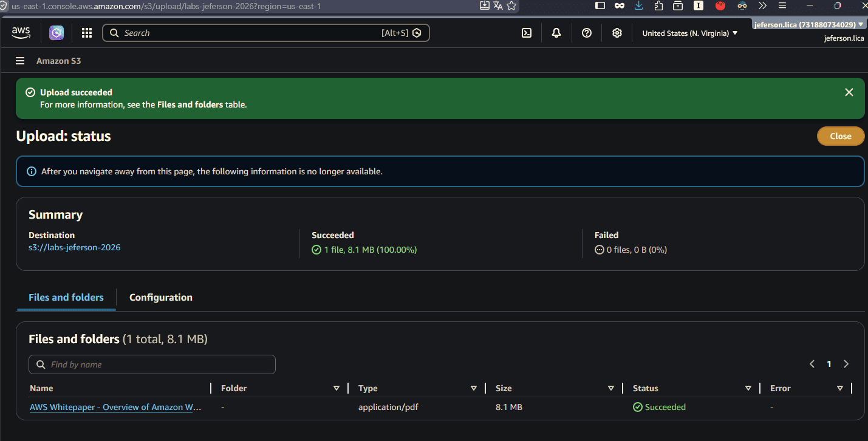868x441 pixels.
Task: Click the browser address bar URL
Action: [166, 6]
